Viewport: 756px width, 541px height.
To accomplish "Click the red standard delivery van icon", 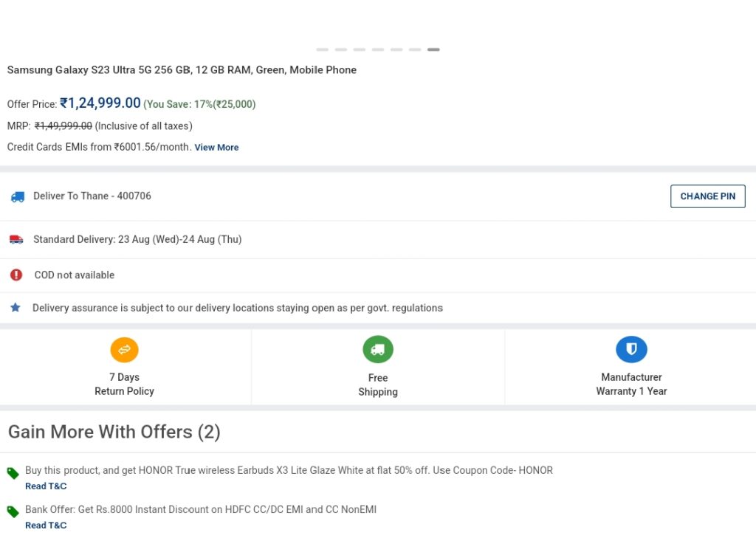I will click(x=16, y=240).
